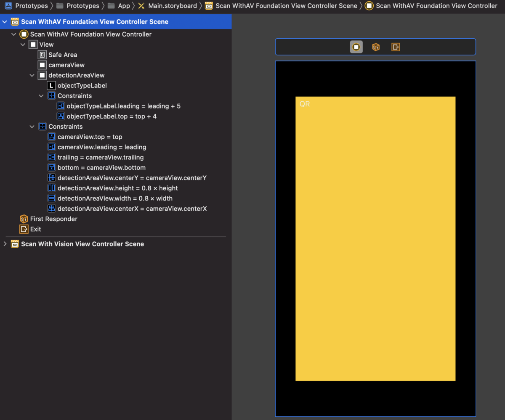Click the Scan With Vision scene icon
The width and height of the screenshot is (505, 420).
click(x=15, y=244)
